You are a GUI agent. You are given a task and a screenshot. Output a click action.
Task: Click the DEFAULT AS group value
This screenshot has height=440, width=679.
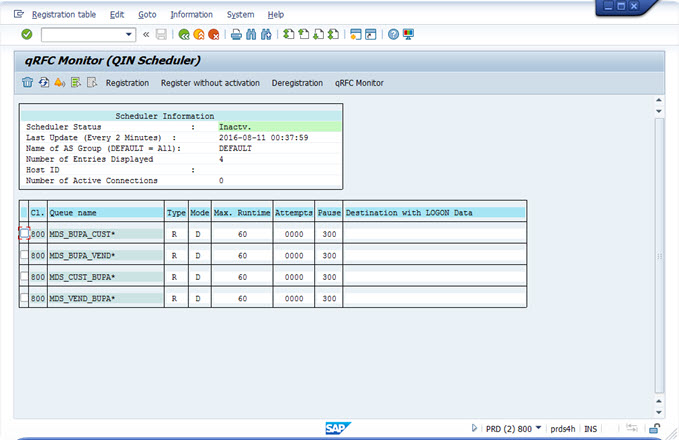pyautogui.click(x=235, y=148)
